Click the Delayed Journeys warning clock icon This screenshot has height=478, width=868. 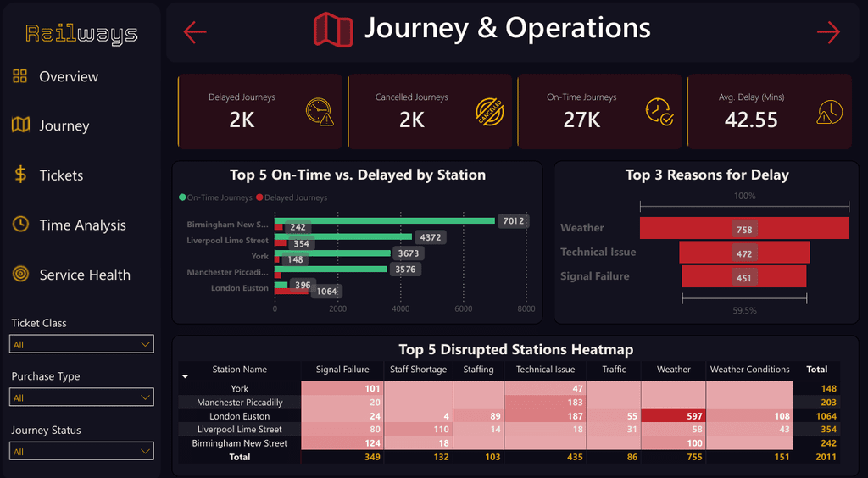[x=320, y=112]
